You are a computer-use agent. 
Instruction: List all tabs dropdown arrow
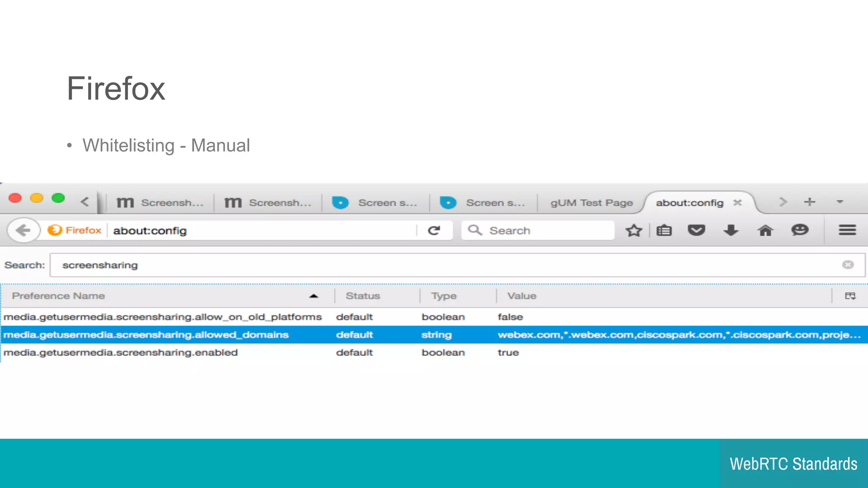[x=840, y=202]
